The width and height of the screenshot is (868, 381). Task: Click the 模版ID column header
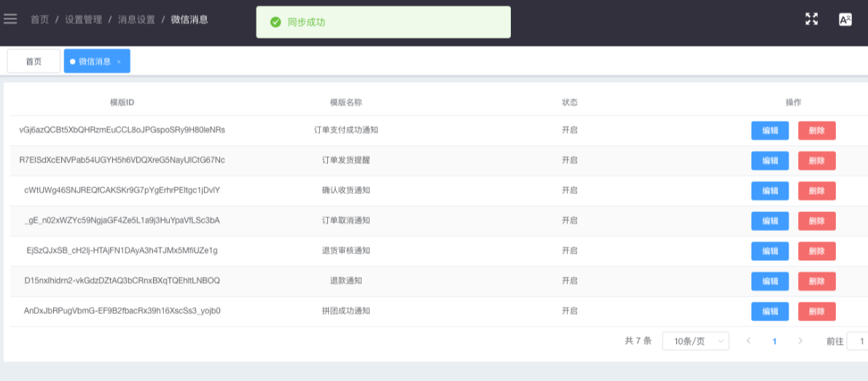click(122, 102)
